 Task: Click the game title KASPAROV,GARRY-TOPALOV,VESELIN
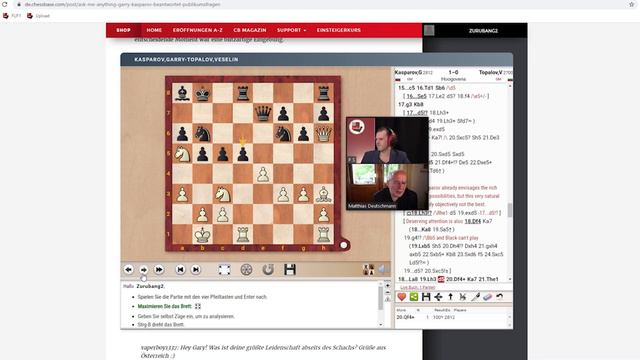coord(186,60)
